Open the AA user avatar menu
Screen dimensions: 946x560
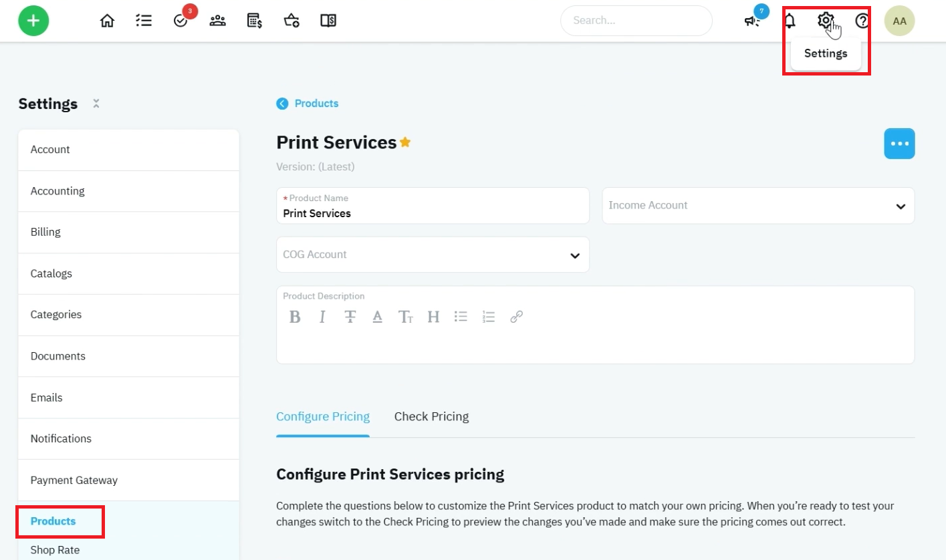coord(899,21)
